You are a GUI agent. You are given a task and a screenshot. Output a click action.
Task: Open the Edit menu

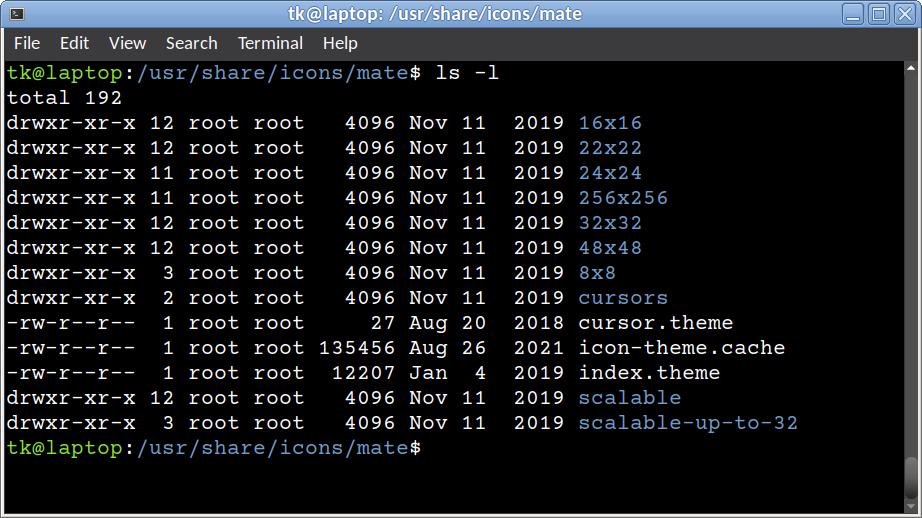coord(74,43)
